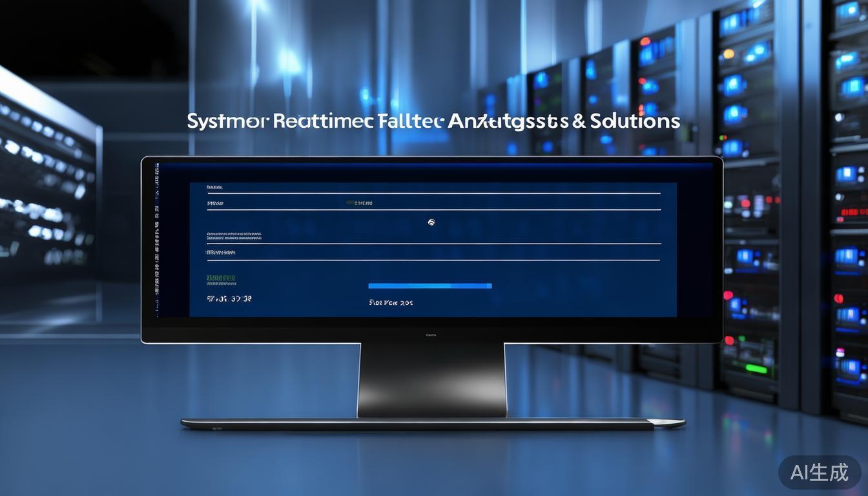Select the small label above the first line
The image size is (868, 496).
click(214, 187)
